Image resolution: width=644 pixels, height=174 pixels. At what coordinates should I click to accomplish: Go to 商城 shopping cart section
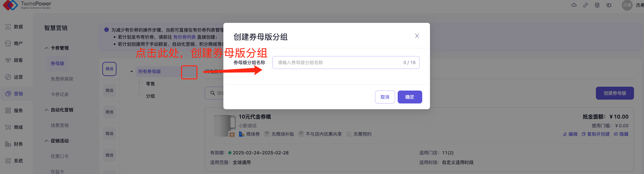pyautogui.click(x=14, y=127)
